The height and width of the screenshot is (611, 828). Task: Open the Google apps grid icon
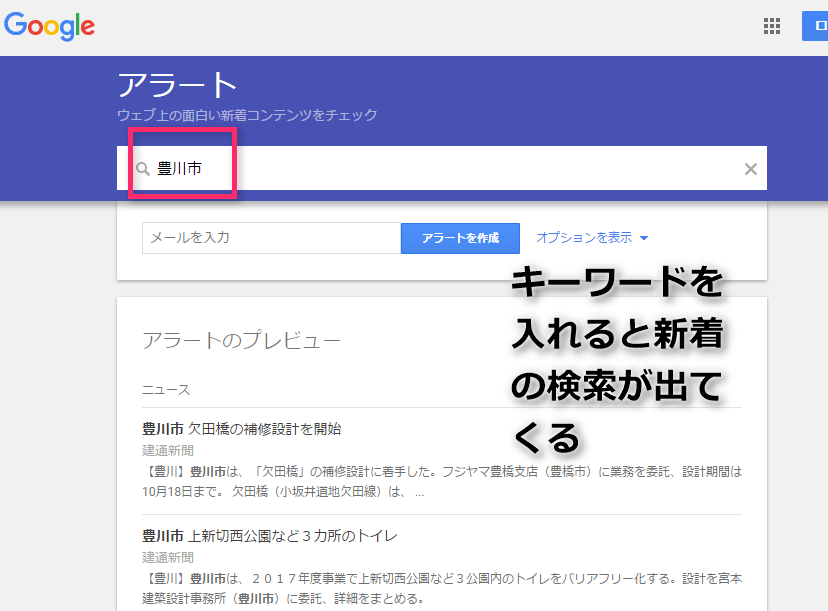[x=771, y=26]
